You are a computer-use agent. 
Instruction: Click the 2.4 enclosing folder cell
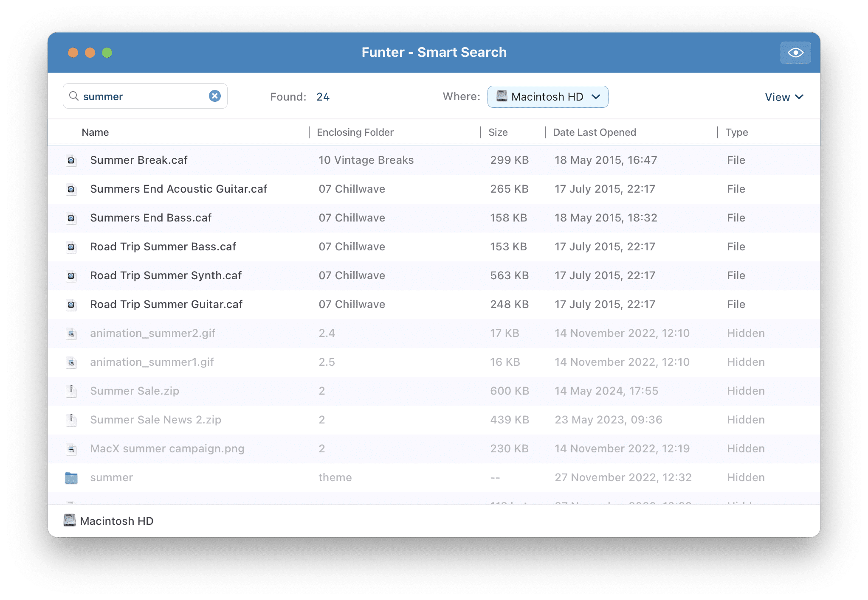tap(327, 333)
